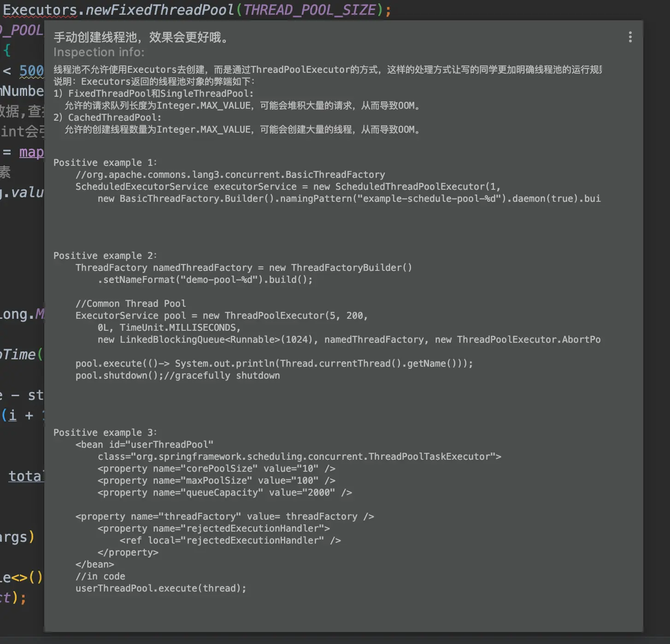Click the tooltip title '手动创建线程池，效果会更好哦。'
Image resolution: width=670 pixels, height=644 pixels.
click(x=141, y=37)
